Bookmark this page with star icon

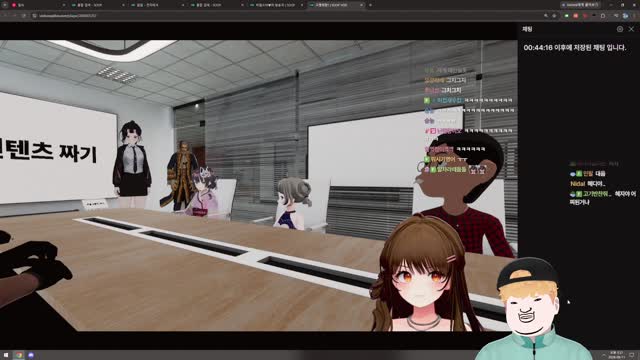pyautogui.click(x=554, y=16)
